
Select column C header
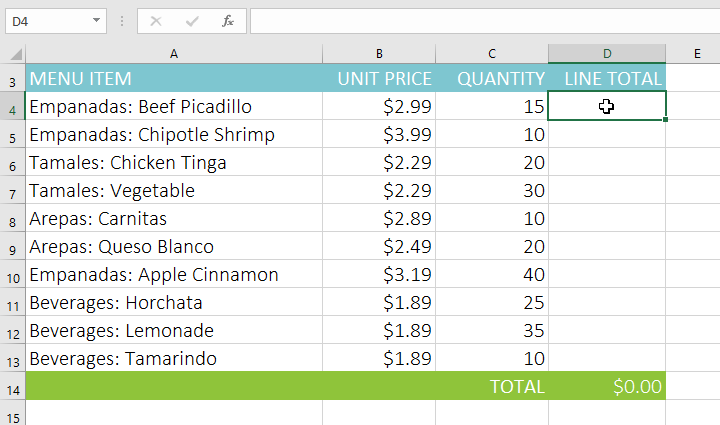click(492, 54)
